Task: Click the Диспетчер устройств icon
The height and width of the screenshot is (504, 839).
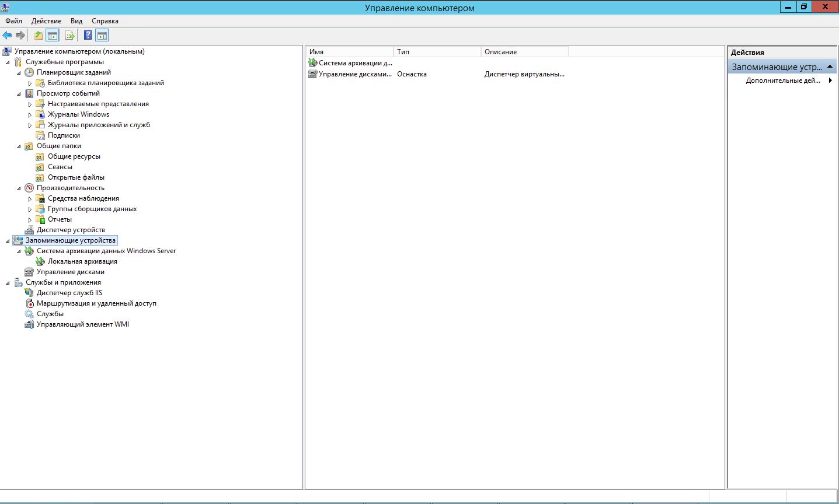Action: pyautogui.click(x=29, y=230)
